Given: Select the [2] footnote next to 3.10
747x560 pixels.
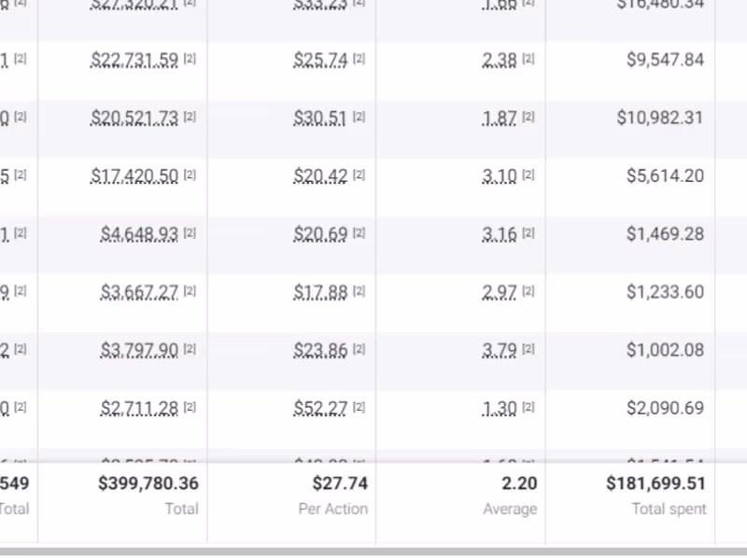Looking at the screenshot, I should 529,175.
